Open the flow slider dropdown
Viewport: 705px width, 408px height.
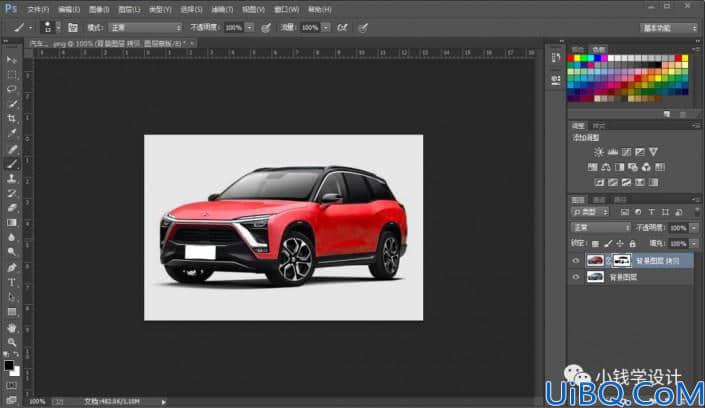tap(326, 28)
